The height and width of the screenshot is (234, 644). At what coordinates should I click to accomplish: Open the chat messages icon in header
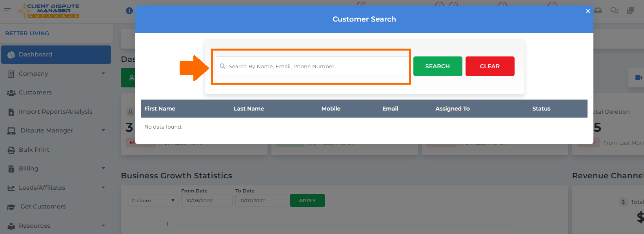pos(614,11)
